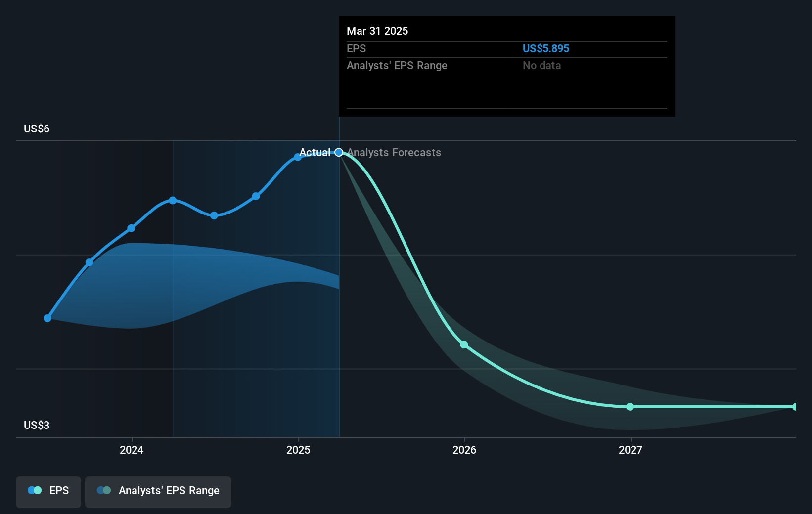
Task: Click the EPS point in late 2024
Action: click(256, 196)
